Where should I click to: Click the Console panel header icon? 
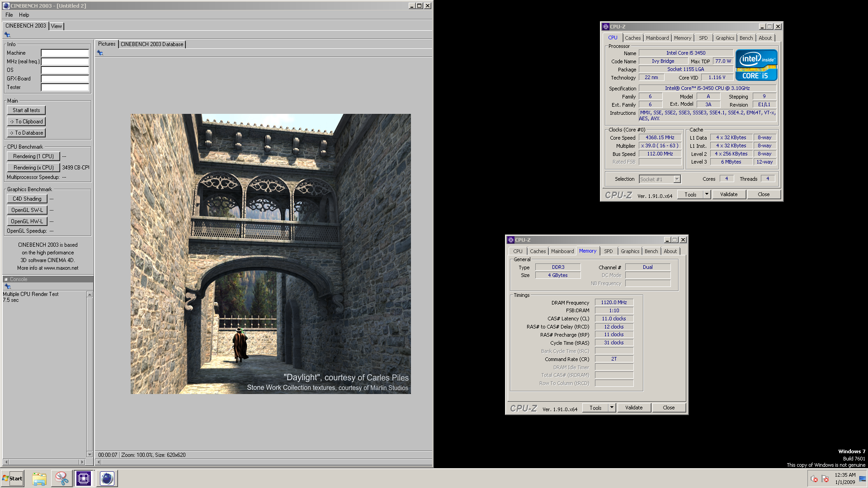pos(6,279)
